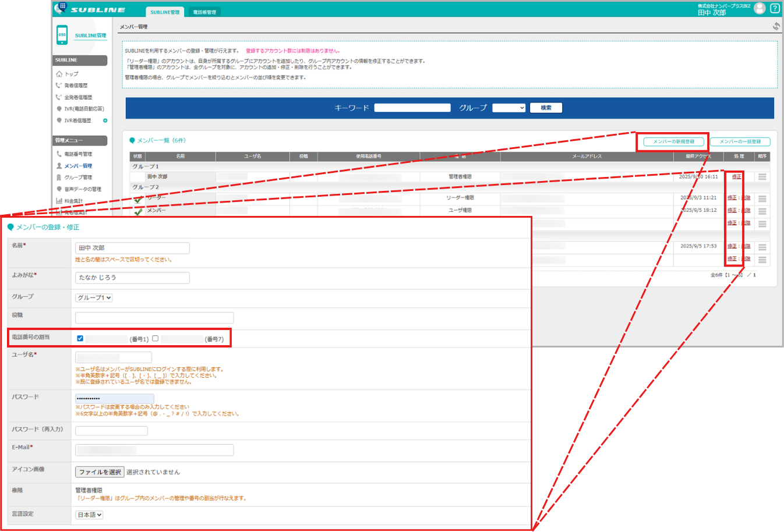Check the 番号7 phone number checkbox
The image size is (784, 532).
pyautogui.click(x=156, y=338)
